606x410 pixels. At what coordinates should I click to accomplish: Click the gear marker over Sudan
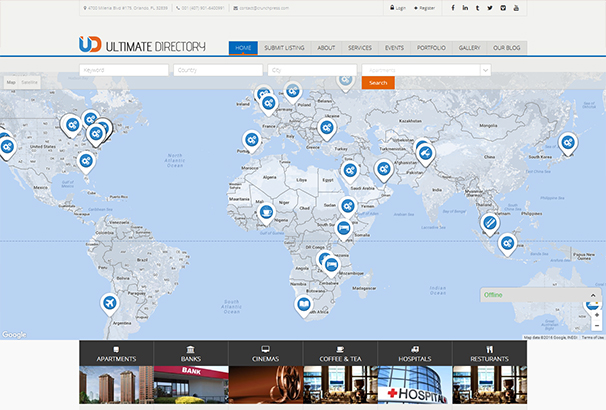pyautogui.click(x=348, y=208)
